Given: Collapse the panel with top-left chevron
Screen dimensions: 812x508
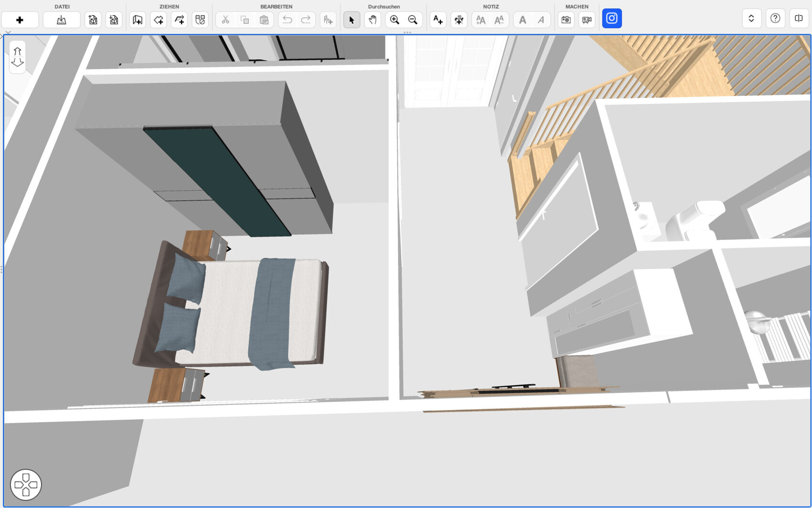Looking at the screenshot, I should pos(8,32).
